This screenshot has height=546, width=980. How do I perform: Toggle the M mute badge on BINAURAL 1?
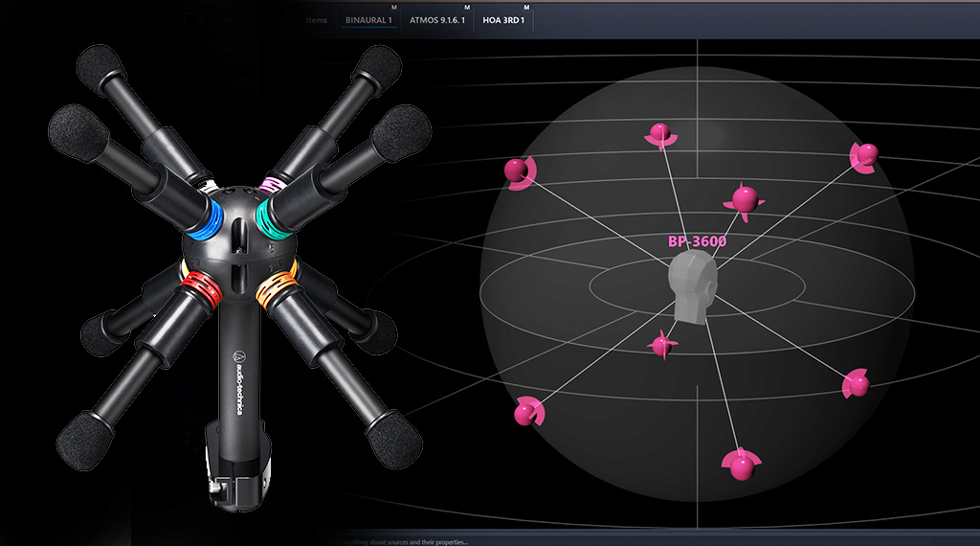394,8
